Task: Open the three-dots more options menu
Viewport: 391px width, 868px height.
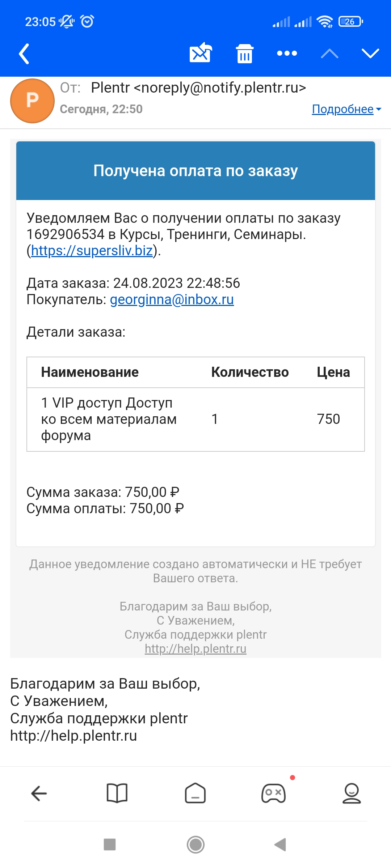Action: point(287,54)
